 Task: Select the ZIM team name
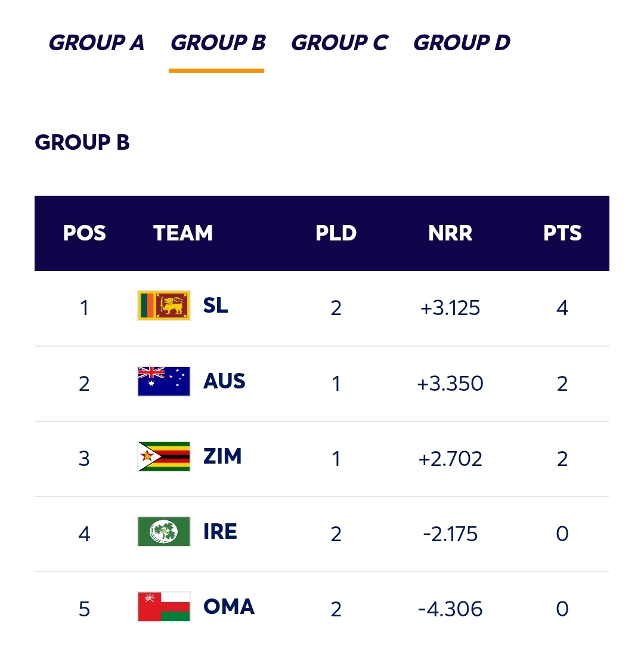[222, 456]
